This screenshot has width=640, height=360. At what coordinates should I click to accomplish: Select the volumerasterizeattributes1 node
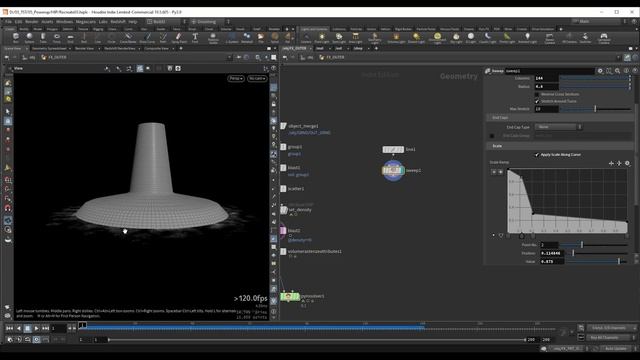click(x=283, y=252)
